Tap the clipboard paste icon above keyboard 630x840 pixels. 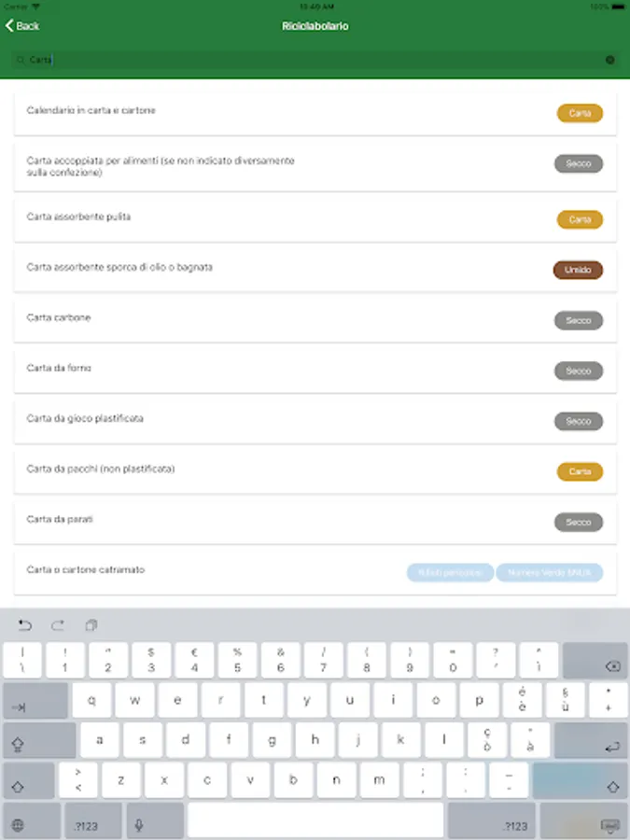(x=91, y=624)
